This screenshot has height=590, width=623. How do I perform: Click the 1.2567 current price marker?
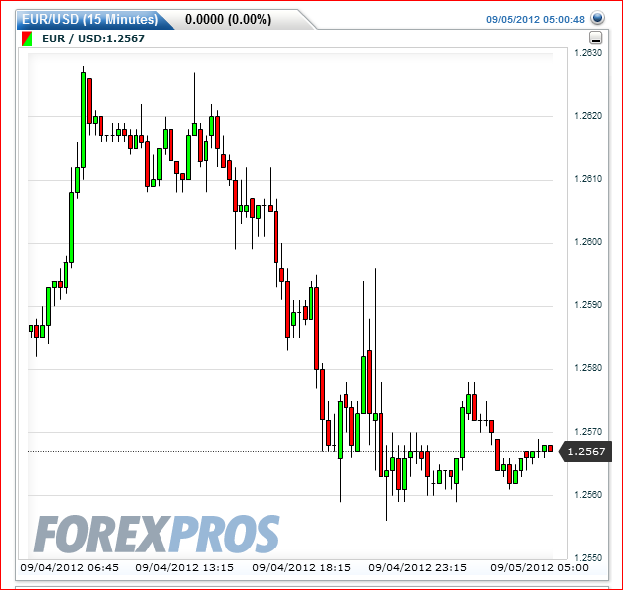(585, 452)
